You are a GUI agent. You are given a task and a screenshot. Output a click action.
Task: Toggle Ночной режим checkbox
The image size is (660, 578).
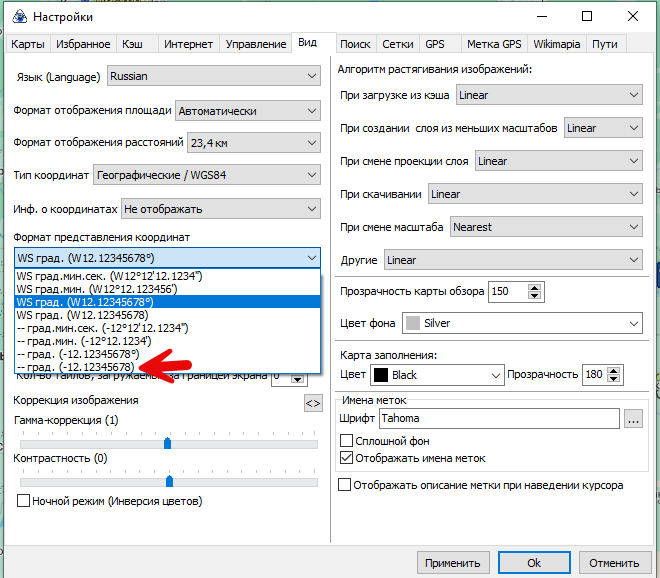(x=24, y=501)
